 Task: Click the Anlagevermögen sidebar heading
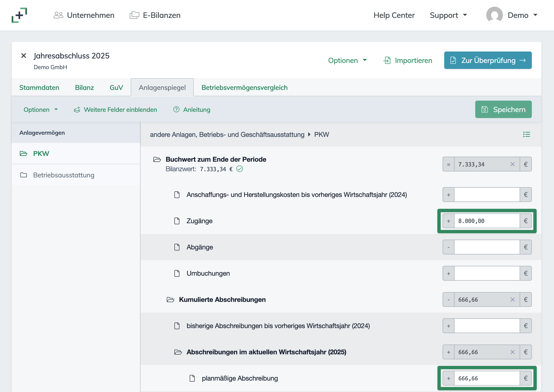42,133
